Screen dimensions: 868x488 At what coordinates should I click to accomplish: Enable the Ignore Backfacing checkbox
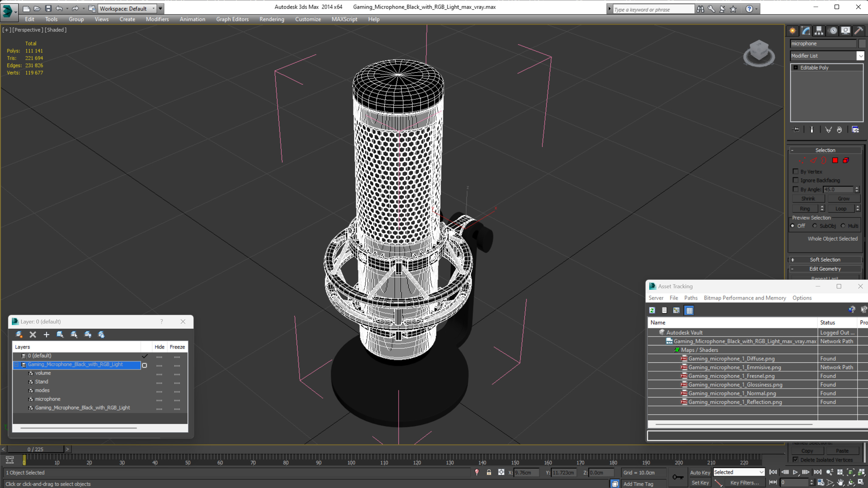[796, 180]
